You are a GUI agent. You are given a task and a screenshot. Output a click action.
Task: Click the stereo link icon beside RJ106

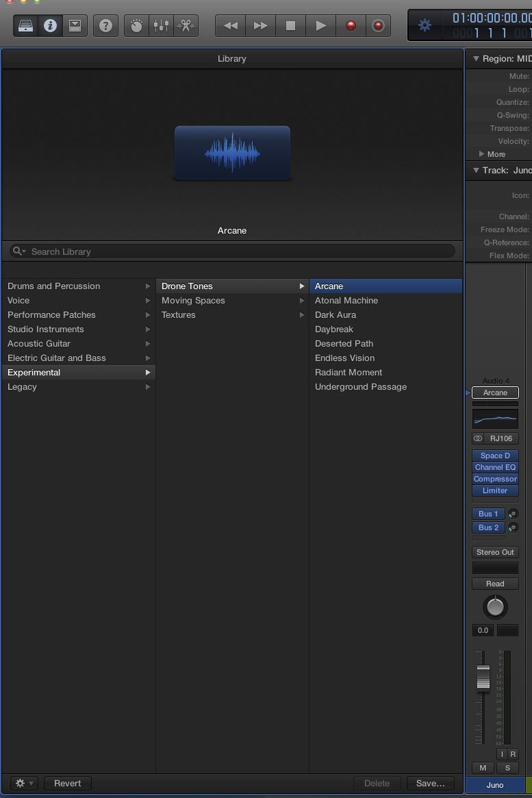(x=478, y=438)
